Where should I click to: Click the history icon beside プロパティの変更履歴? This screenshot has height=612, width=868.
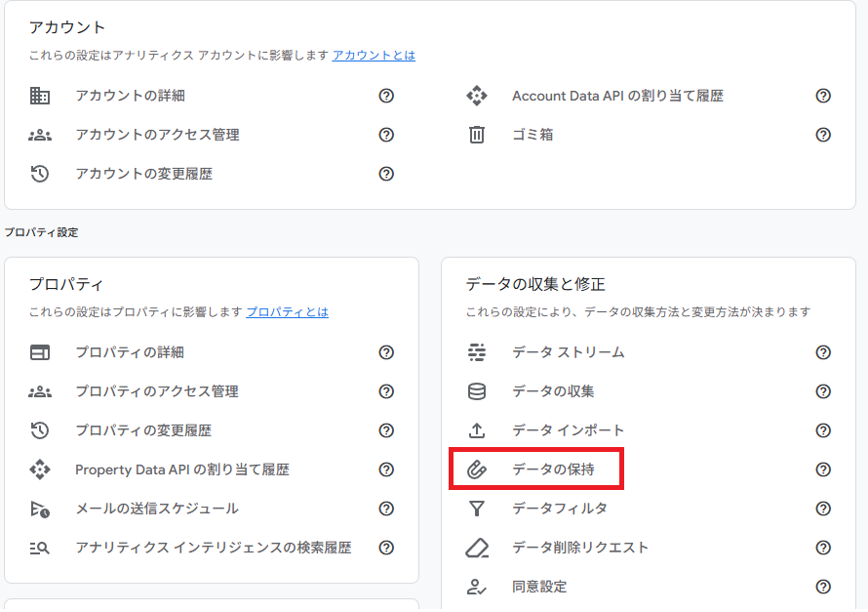[x=40, y=430]
